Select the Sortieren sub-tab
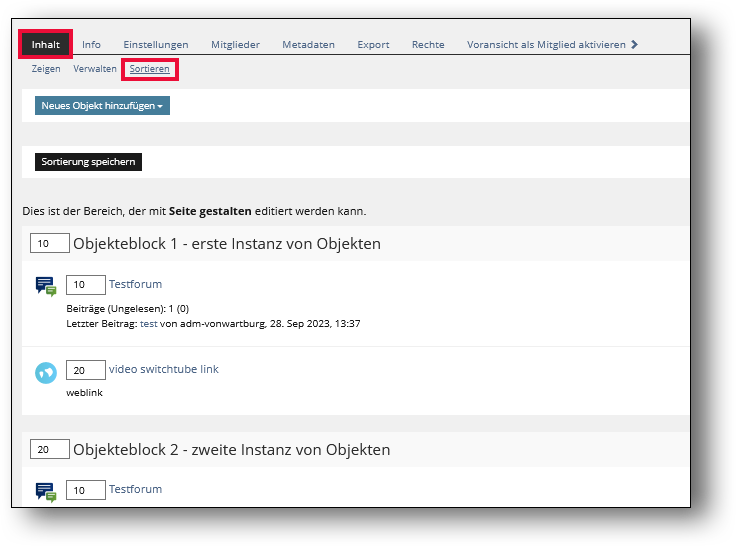Image resolution: width=736 pixels, height=546 pixels. click(149, 69)
